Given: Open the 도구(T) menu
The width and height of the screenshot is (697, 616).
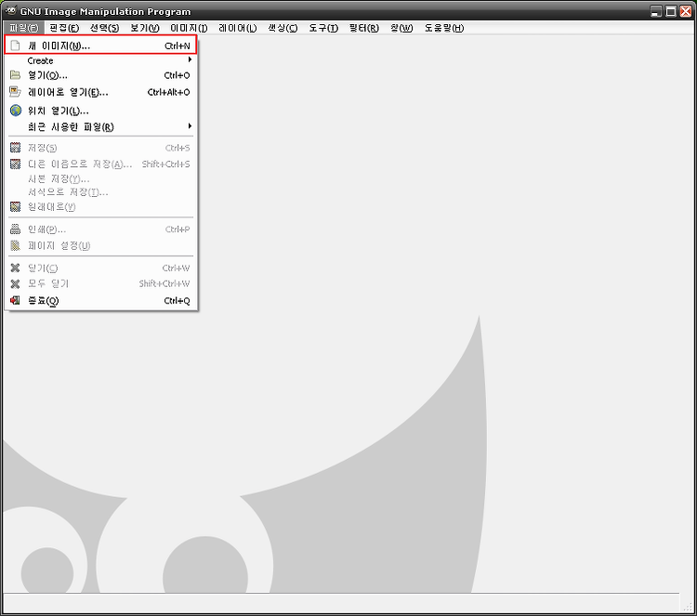Looking at the screenshot, I should pyautogui.click(x=323, y=28).
